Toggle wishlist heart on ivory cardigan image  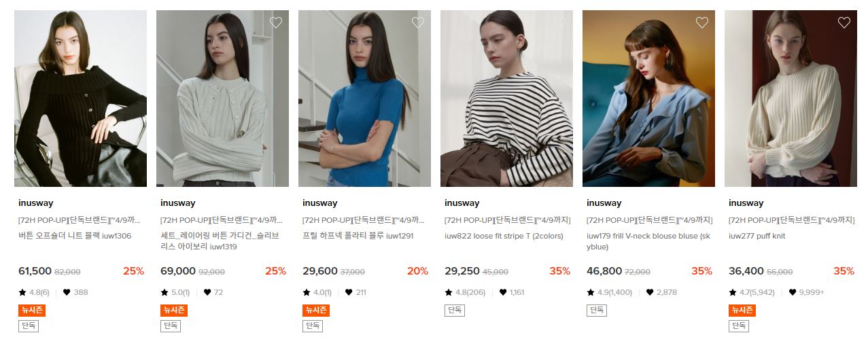pyautogui.click(x=276, y=22)
